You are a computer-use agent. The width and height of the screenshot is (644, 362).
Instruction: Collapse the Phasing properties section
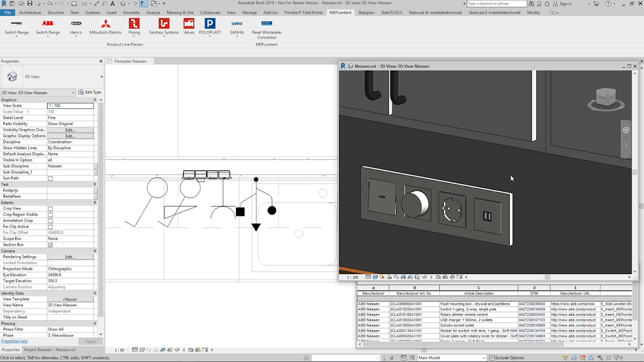click(x=95, y=323)
